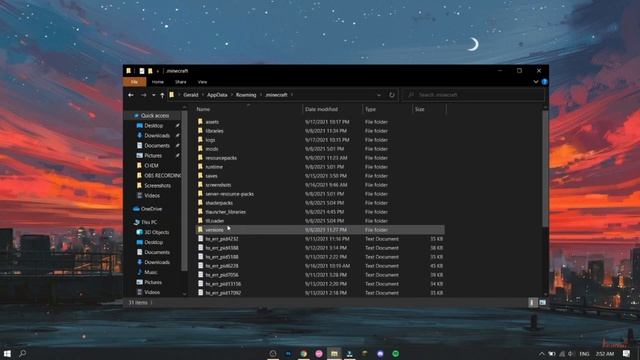Open Pictures in Quick access
This screenshot has width=640, height=360.
coord(153,156)
